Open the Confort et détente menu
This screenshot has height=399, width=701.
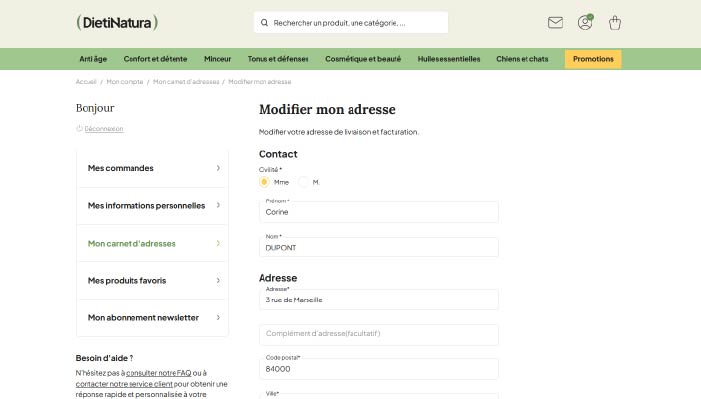[156, 59]
